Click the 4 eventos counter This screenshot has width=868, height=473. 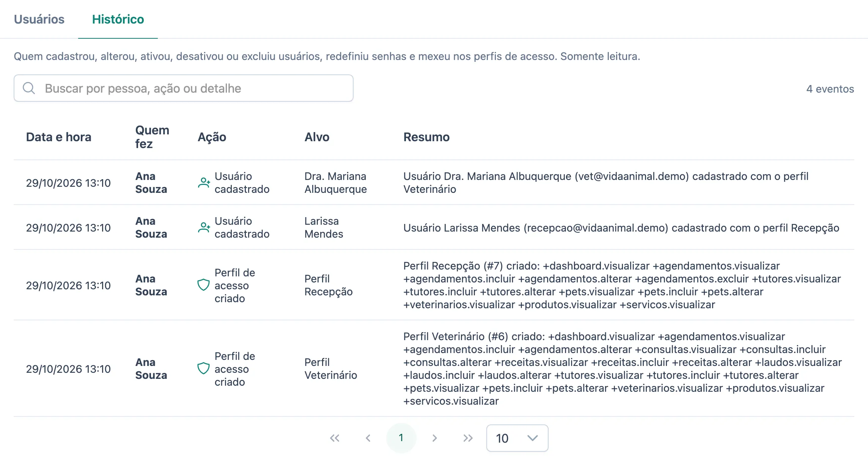[830, 89]
